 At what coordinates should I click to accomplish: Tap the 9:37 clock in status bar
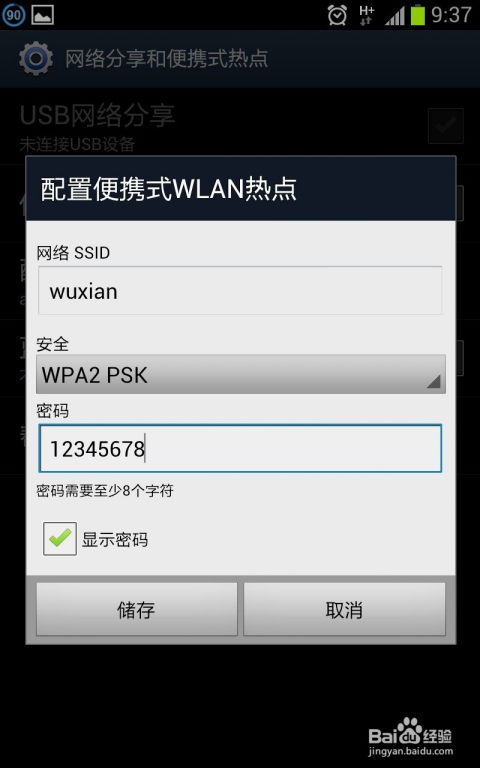tap(451, 15)
